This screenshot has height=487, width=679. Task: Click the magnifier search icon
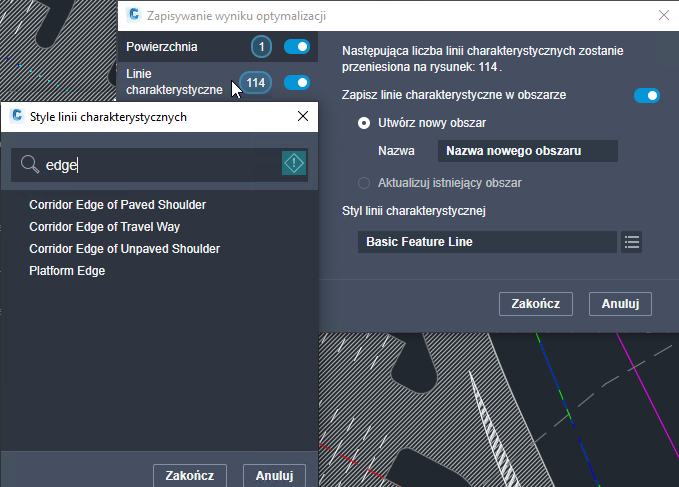(x=30, y=164)
